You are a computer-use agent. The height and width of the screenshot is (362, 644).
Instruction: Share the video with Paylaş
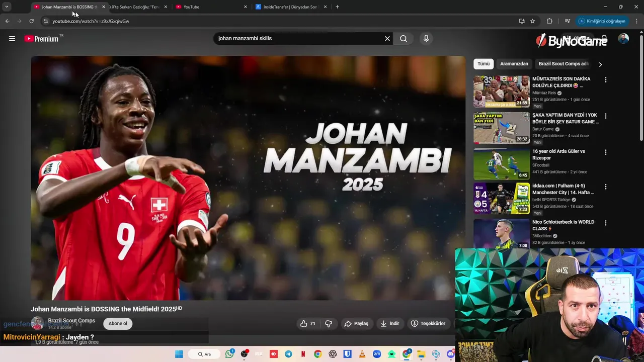[x=356, y=324]
